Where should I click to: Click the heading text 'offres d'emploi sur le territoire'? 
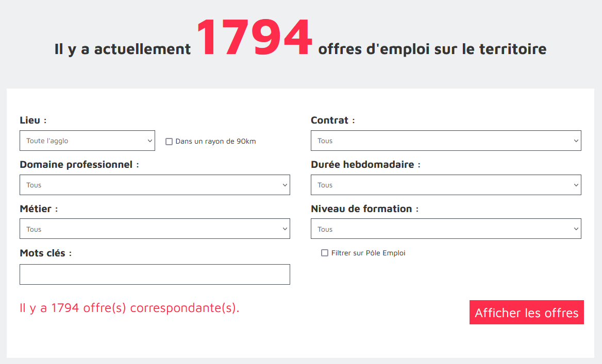(432, 49)
